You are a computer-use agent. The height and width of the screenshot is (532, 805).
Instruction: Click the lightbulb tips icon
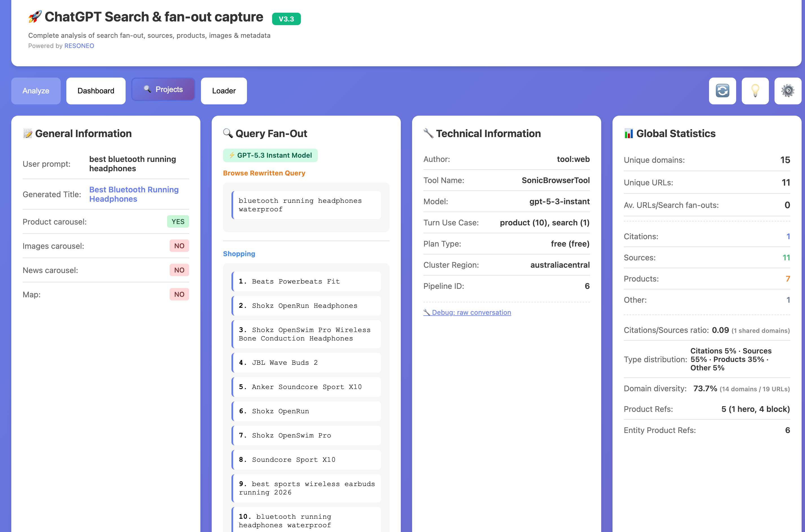[755, 91]
